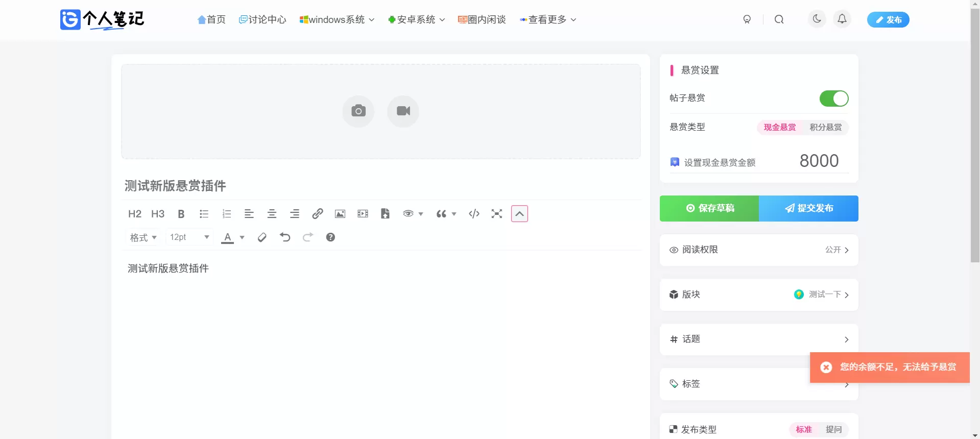Switch to dark mode moon icon
Image resolution: width=980 pixels, height=439 pixels.
(817, 19)
